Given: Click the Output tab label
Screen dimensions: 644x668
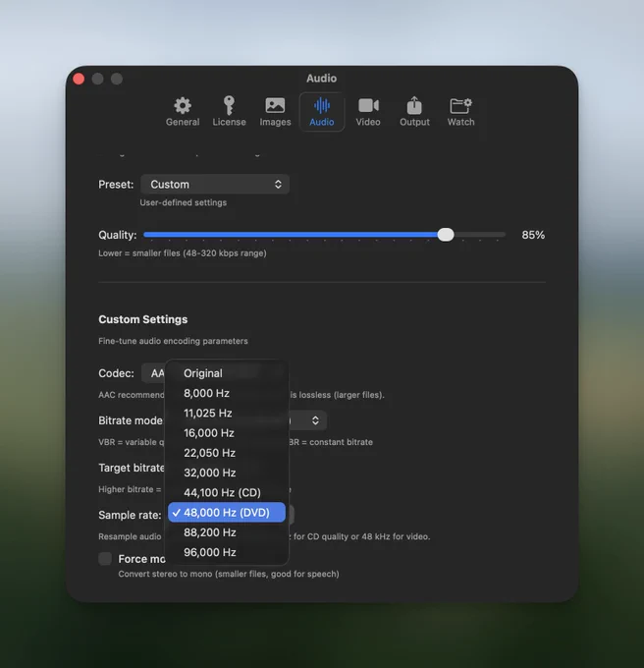Looking at the screenshot, I should pyautogui.click(x=414, y=122).
